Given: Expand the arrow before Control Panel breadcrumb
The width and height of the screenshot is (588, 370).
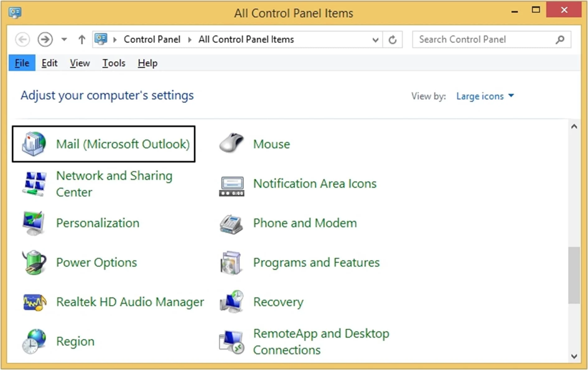Looking at the screenshot, I should (x=115, y=40).
